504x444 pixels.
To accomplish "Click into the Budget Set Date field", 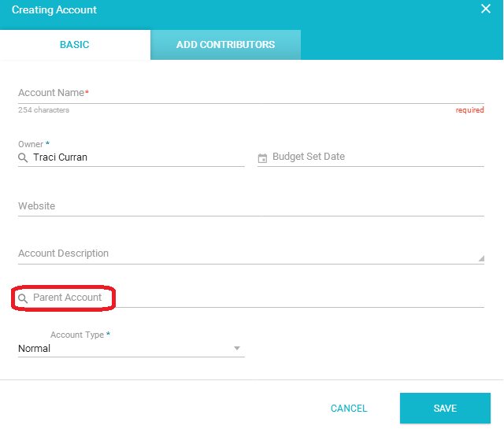I will click(x=371, y=157).
